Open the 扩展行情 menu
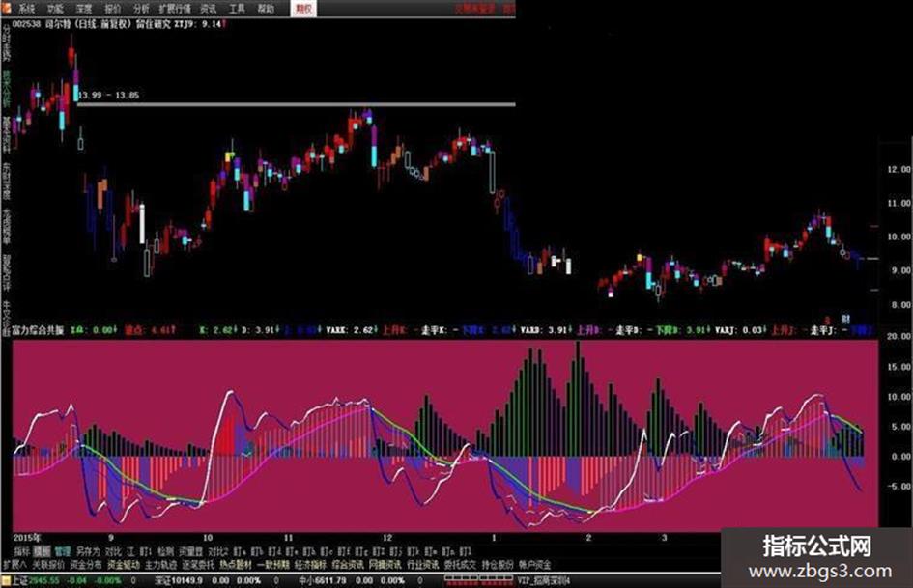 point(175,8)
